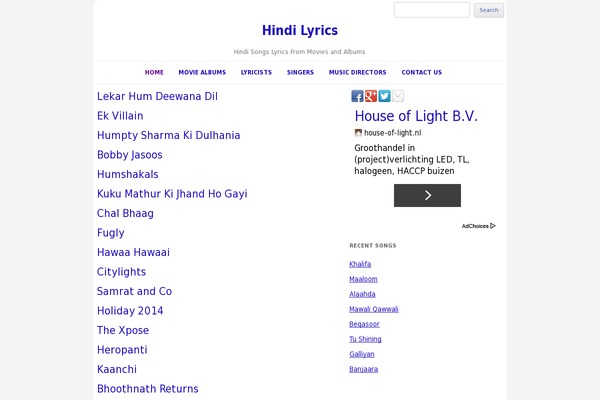Share the page on Facebook
Screen dimensions: 600x400
tap(357, 96)
